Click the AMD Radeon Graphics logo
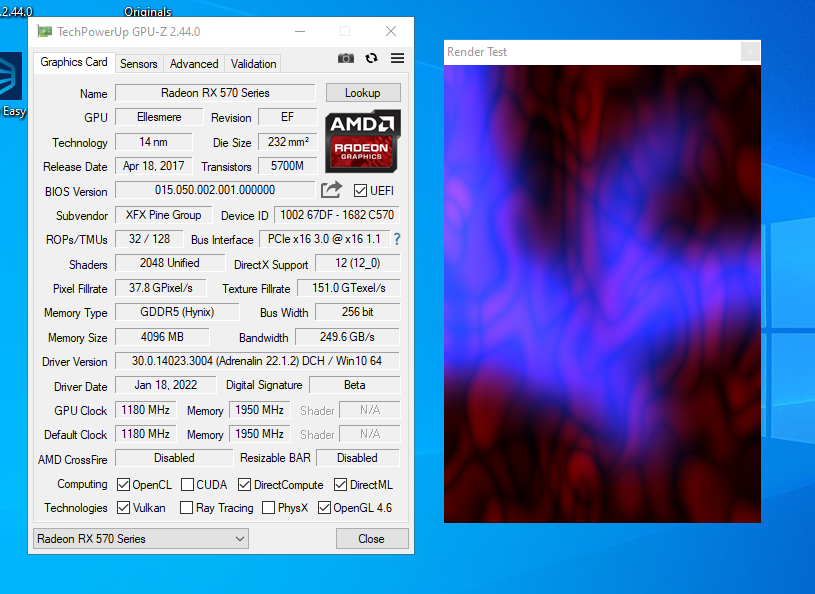 tap(363, 141)
